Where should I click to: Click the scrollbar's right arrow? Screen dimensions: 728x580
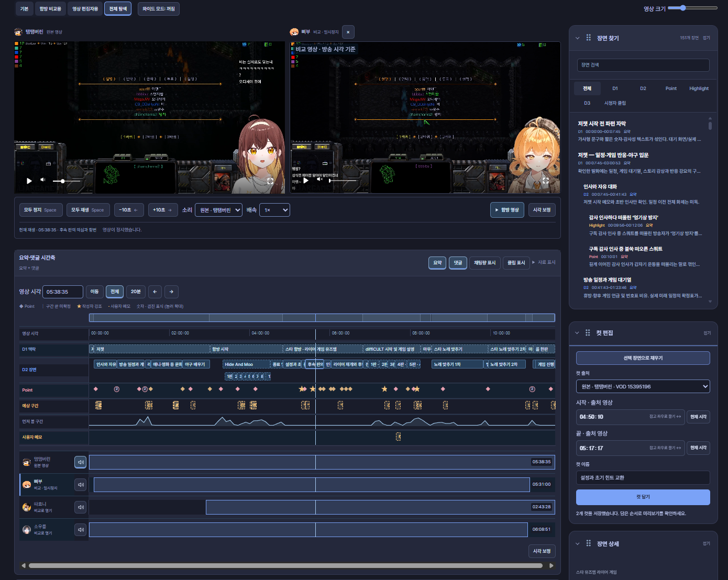tap(551, 565)
